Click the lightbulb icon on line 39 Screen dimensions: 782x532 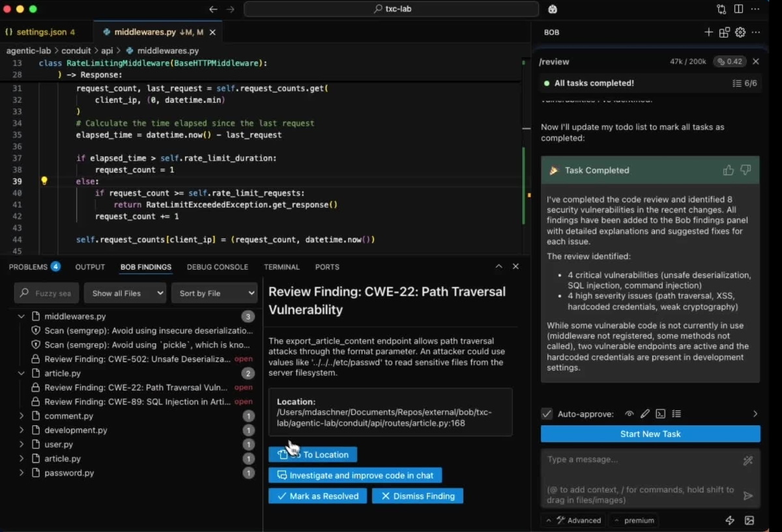click(x=44, y=181)
